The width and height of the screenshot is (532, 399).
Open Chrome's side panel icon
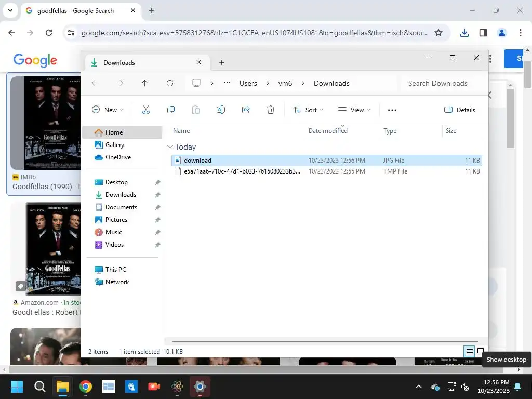pyautogui.click(x=483, y=33)
